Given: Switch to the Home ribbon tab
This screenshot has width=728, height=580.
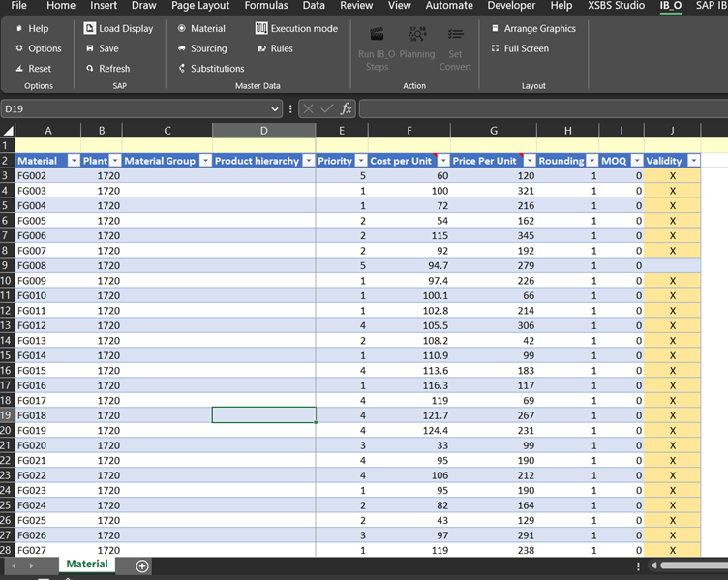Looking at the screenshot, I should point(61,6).
